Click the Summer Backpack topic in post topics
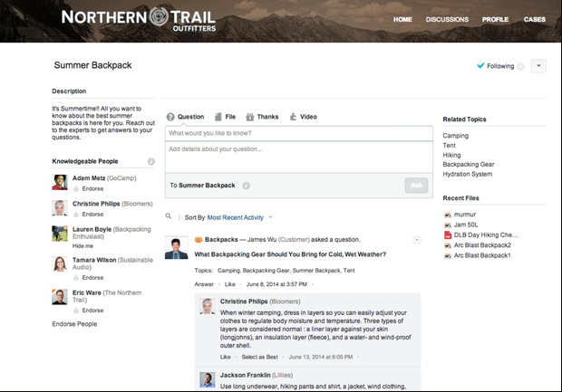 316,271
